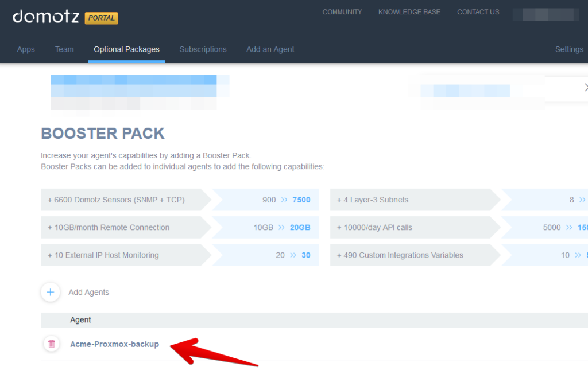
Task: Click the BOOSTER PACK heading
Action: (x=103, y=134)
